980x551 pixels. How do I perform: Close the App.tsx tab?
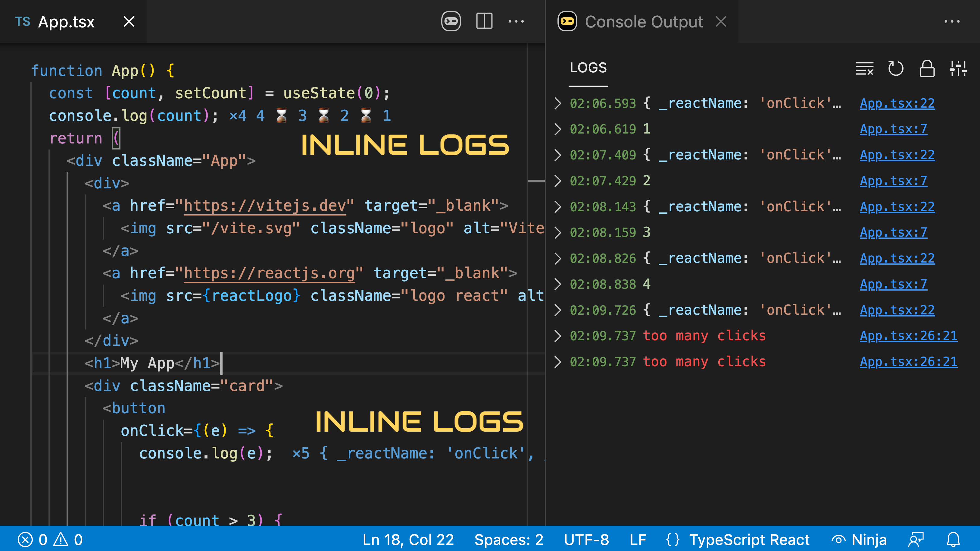point(129,21)
